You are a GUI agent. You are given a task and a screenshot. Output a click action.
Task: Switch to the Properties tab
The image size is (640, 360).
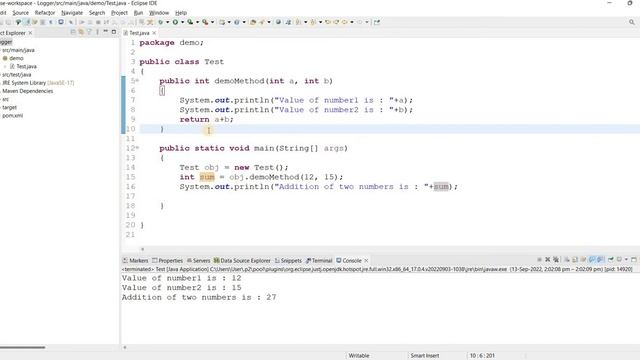(x=167, y=260)
